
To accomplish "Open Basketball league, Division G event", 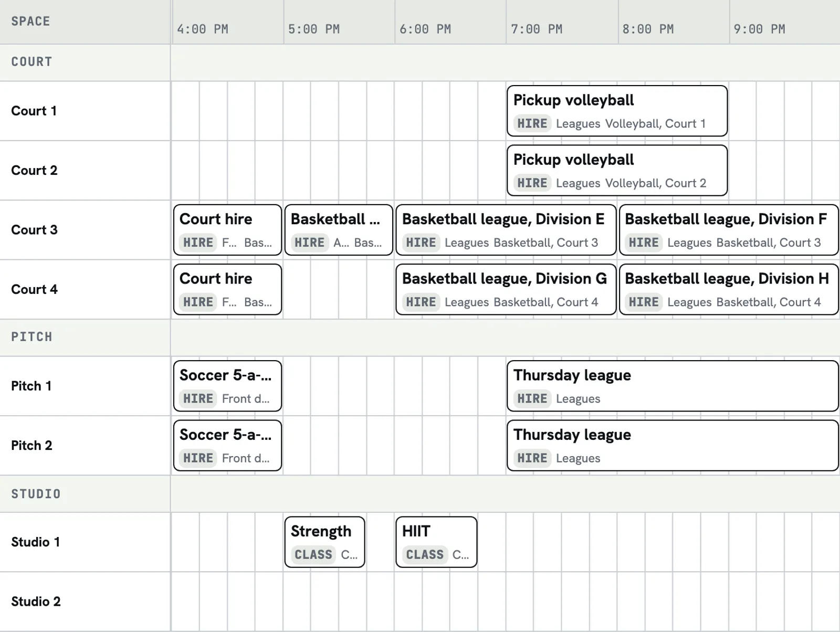I will (506, 289).
